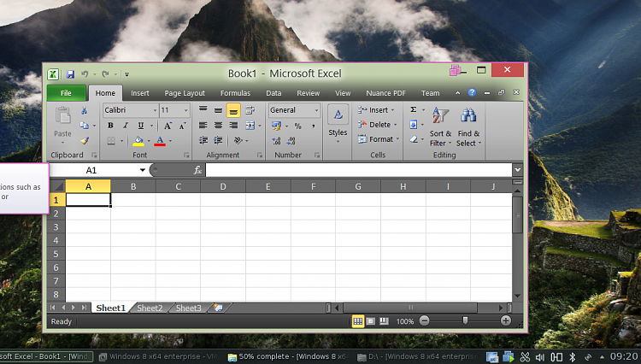Decrease decimal places

291,141
